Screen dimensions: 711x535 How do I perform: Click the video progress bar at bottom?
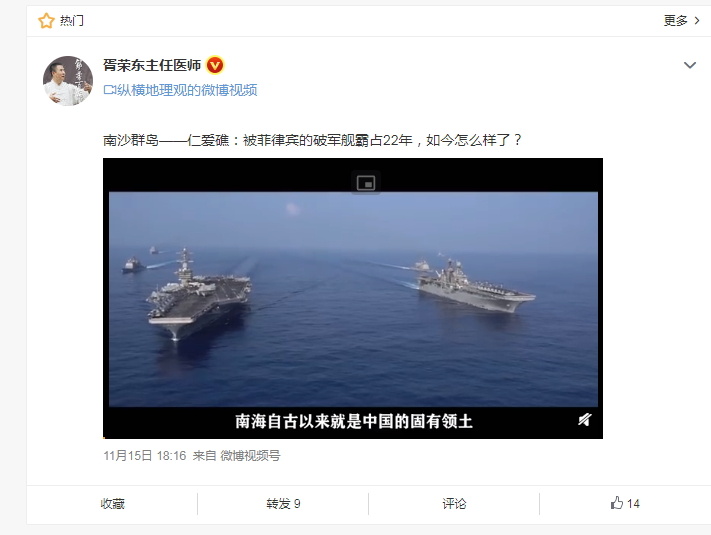pyautogui.click(x=353, y=438)
